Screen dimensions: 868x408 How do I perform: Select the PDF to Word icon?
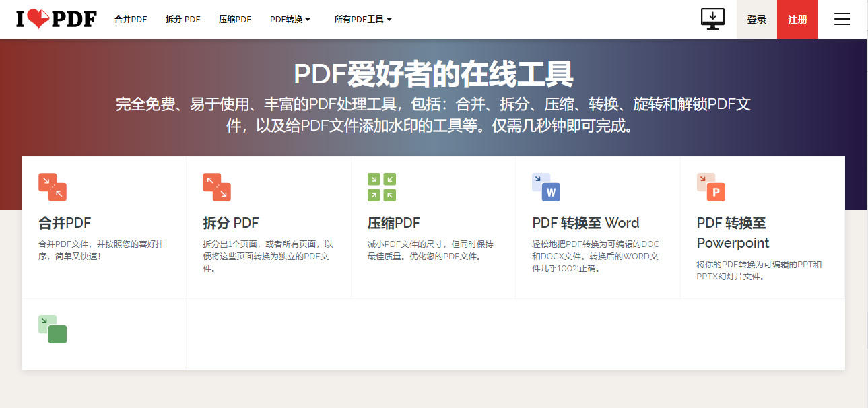(x=546, y=187)
